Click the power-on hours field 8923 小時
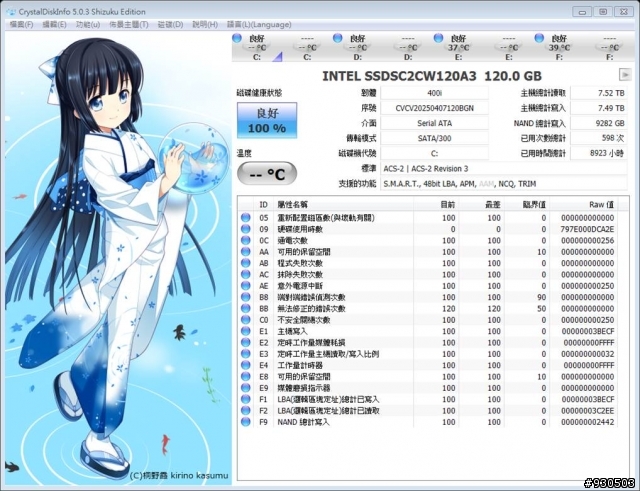640x491 pixels. [x=599, y=153]
